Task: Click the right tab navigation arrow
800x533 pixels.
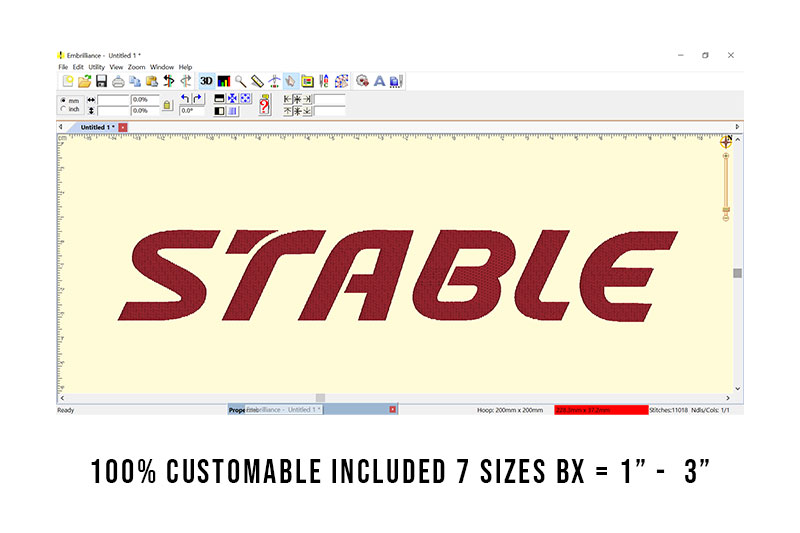Action: click(737, 126)
